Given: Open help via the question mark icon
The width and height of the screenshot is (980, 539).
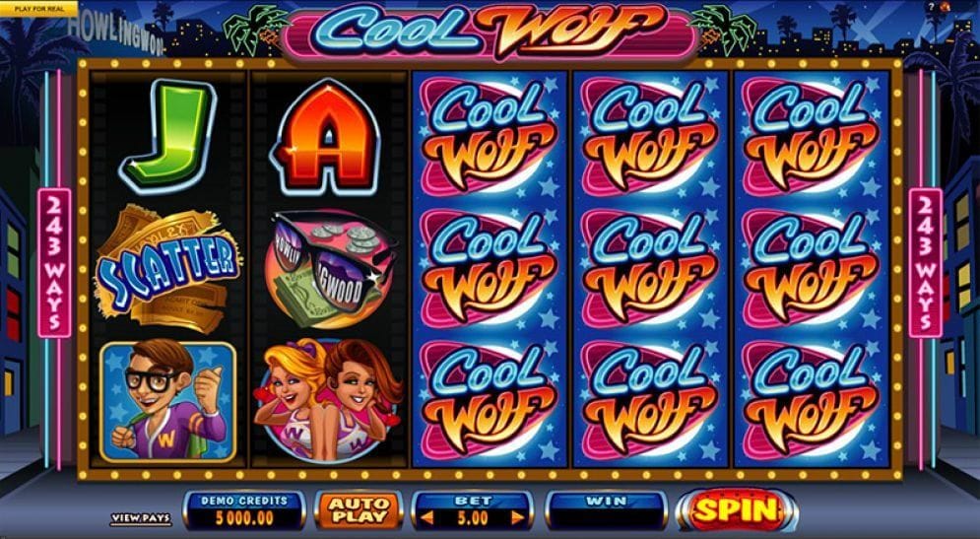Looking at the screenshot, I should (932, 7).
